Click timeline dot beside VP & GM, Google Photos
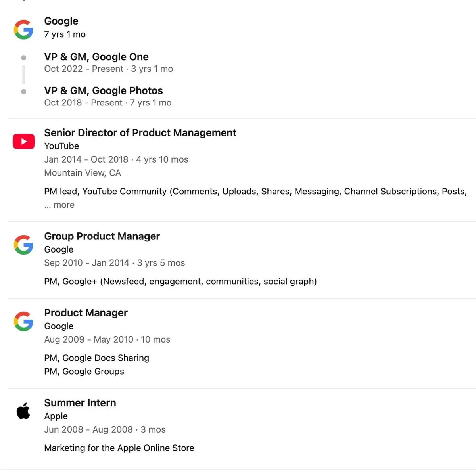Screen dimensions: 476x475 click(x=24, y=92)
